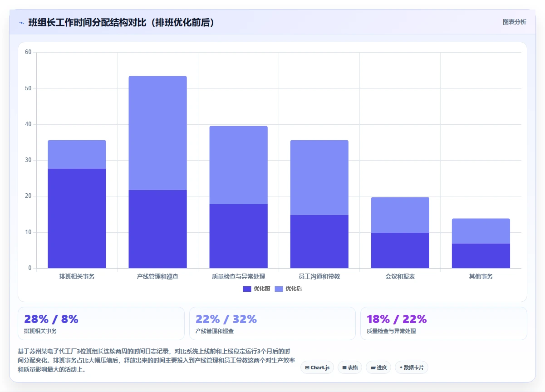The image size is (545, 392).
Task: Click the 18% / 22% stat card value
Action: [x=397, y=319]
